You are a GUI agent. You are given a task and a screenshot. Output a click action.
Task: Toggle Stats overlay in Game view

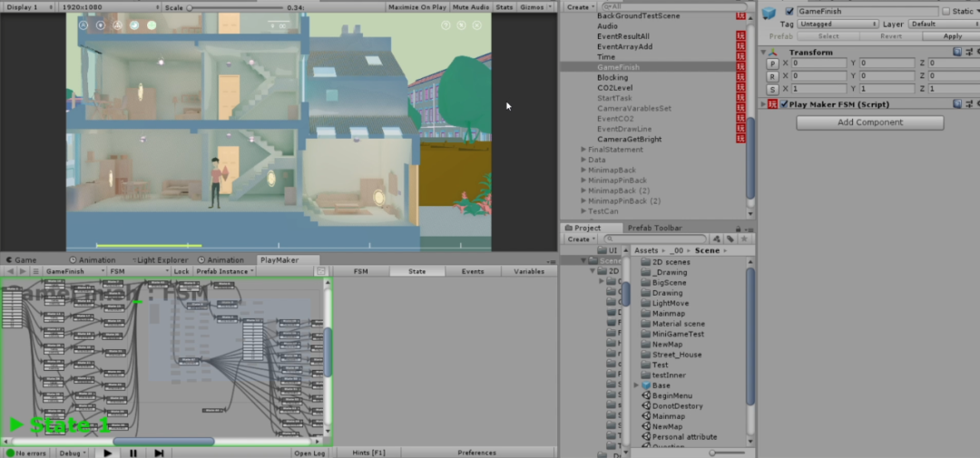coord(504,7)
